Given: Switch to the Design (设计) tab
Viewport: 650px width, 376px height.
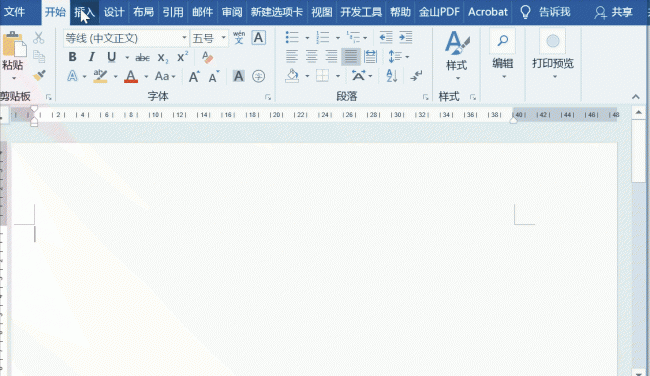Looking at the screenshot, I should click(x=114, y=12).
